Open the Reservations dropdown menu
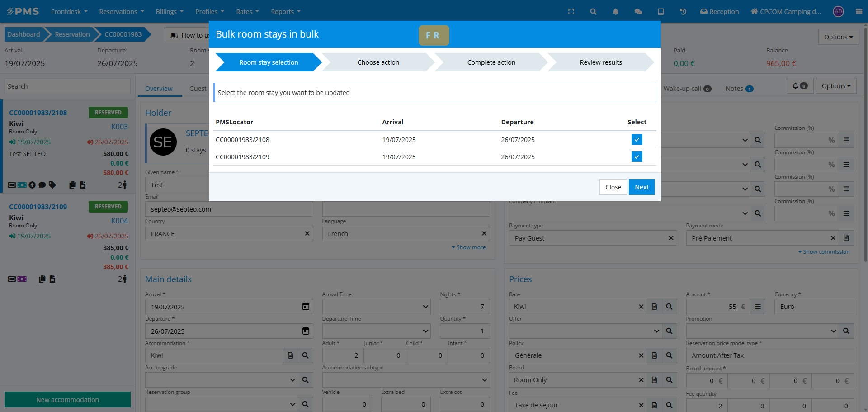Viewport: 868px width, 412px height. (121, 12)
